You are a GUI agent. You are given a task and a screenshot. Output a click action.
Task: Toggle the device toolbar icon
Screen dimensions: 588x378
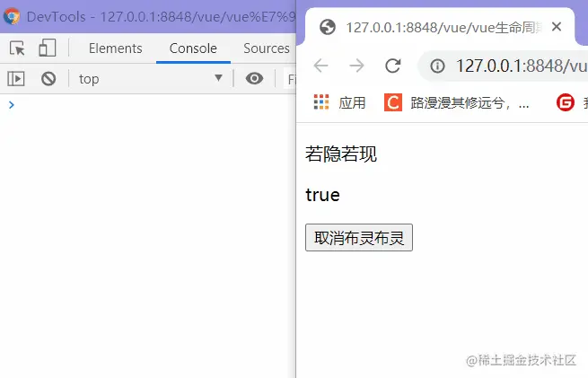[x=48, y=48]
